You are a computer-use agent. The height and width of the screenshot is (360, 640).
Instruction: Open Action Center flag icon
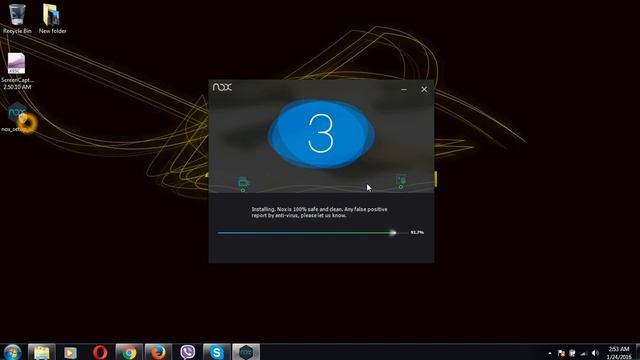coord(561,353)
